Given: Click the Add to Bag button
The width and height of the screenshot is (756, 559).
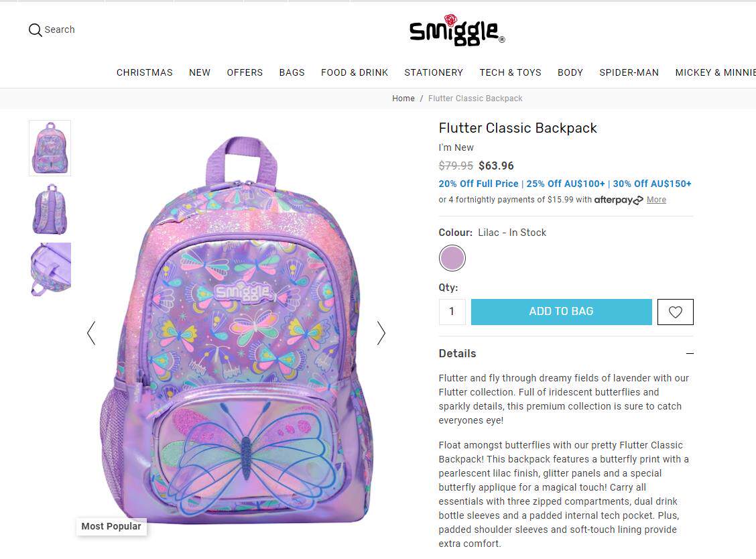Looking at the screenshot, I should (561, 312).
